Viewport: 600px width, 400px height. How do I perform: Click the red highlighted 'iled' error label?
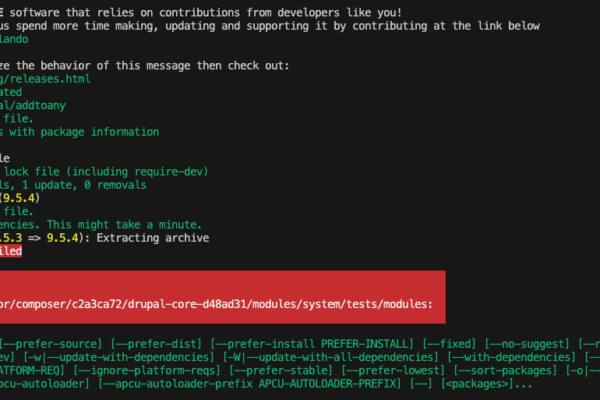pos(11,251)
